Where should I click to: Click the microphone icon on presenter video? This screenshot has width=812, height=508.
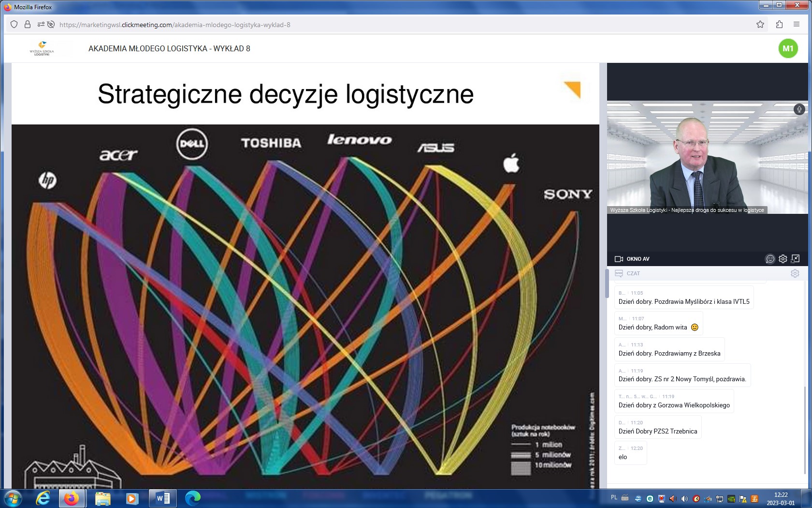click(x=799, y=109)
